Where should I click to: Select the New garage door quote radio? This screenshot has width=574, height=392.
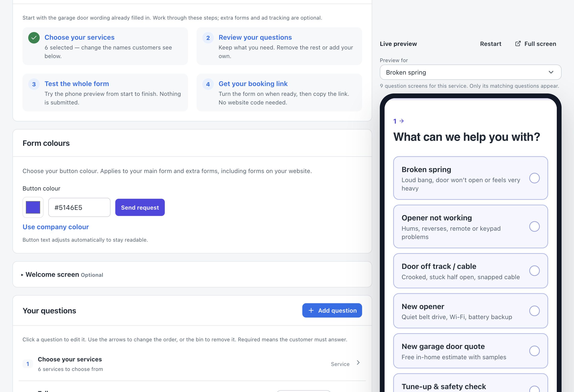534,351
